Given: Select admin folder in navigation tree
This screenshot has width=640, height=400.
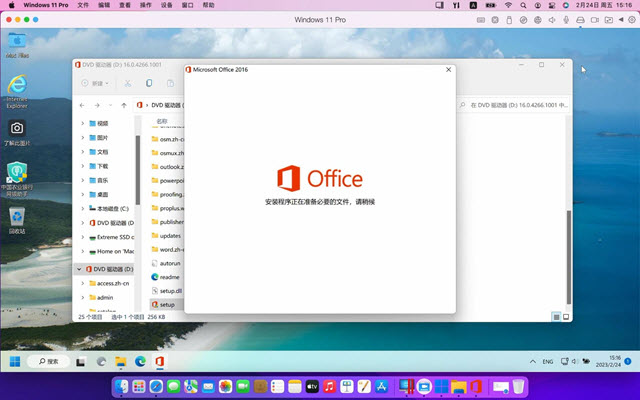Looking at the screenshot, I should coord(101,298).
